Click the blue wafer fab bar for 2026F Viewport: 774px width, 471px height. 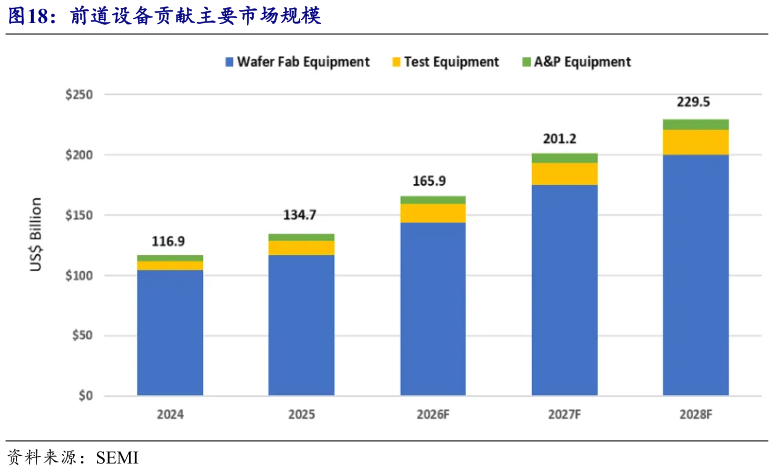433,309
